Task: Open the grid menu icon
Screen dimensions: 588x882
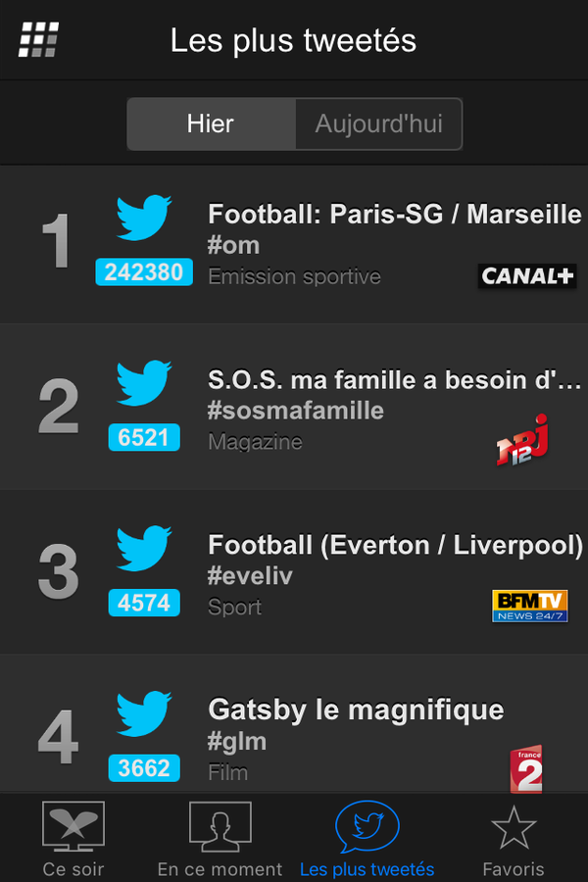Action: tap(38, 39)
